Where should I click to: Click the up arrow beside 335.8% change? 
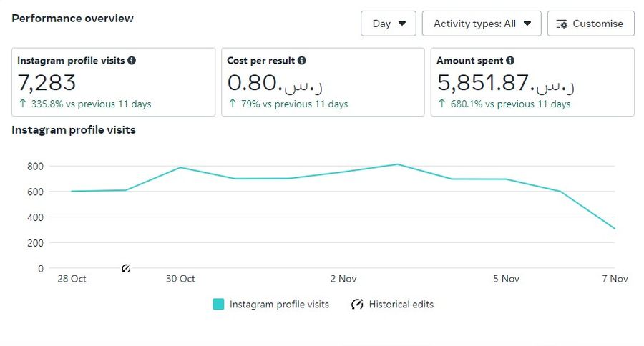click(23, 103)
